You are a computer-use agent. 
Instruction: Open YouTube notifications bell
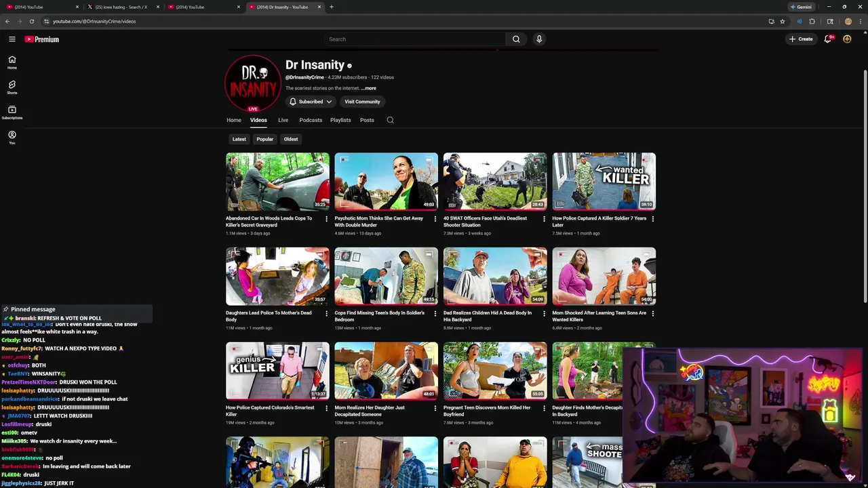point(827,39)
